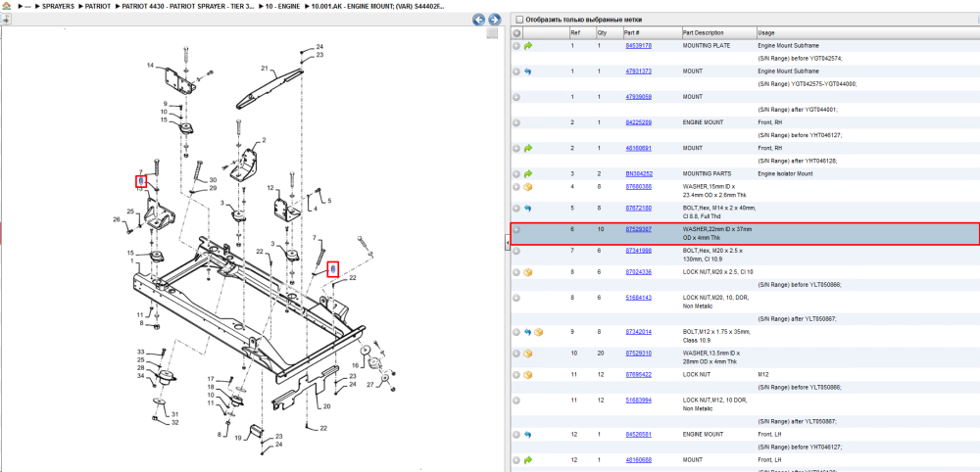Click green arrow icon for part 48160691
The height and width of the screenshot is (472, 980).
coord(528,149)
